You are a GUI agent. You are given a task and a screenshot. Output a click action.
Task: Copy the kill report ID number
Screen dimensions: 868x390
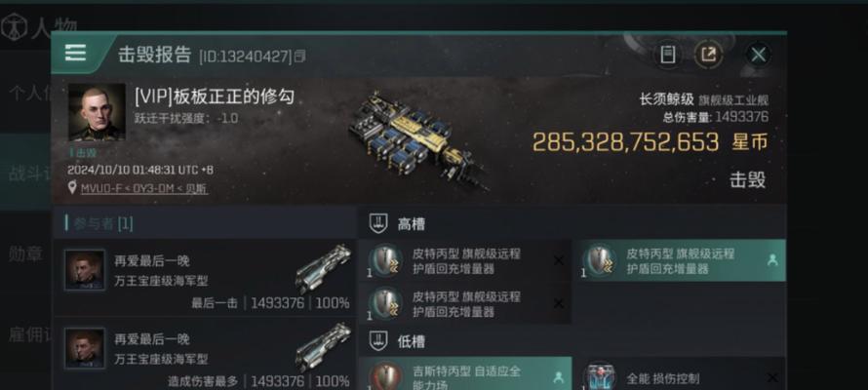coord(299,57)
